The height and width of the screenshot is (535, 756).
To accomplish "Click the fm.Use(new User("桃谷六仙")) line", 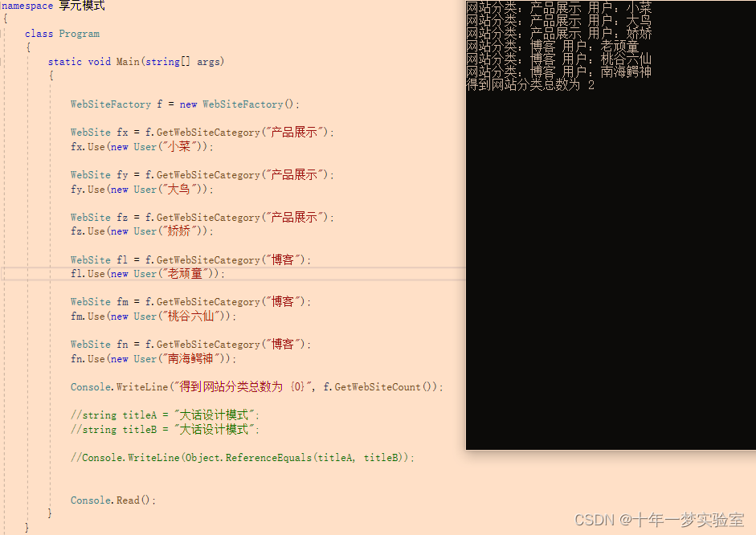I will pyautogui.click(x=153, y=317).
